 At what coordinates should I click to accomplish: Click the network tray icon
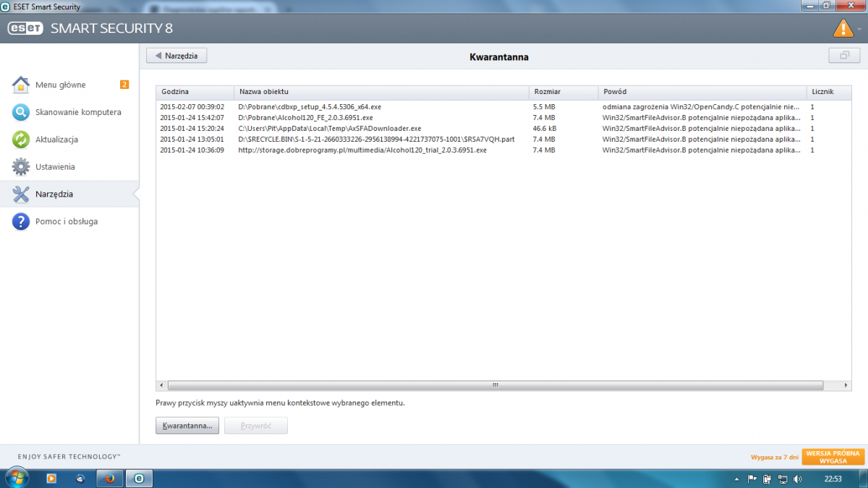coord(782,479)
